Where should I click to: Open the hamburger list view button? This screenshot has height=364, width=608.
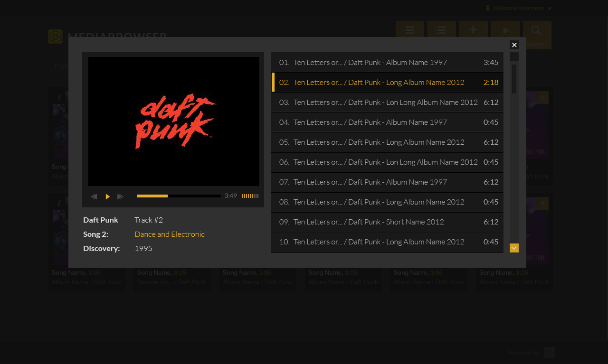pyautogui.click(x=410, y=29)
